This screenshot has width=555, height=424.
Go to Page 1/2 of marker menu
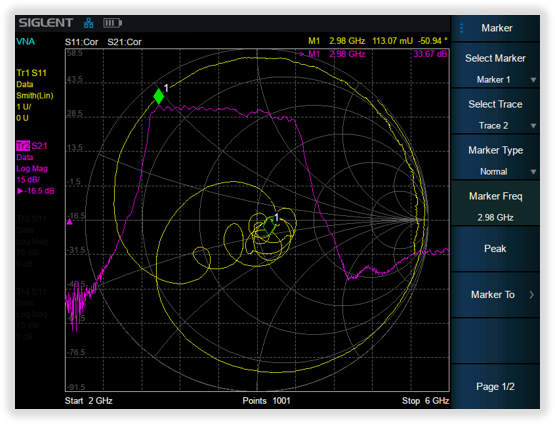click(x=495, y=386)
